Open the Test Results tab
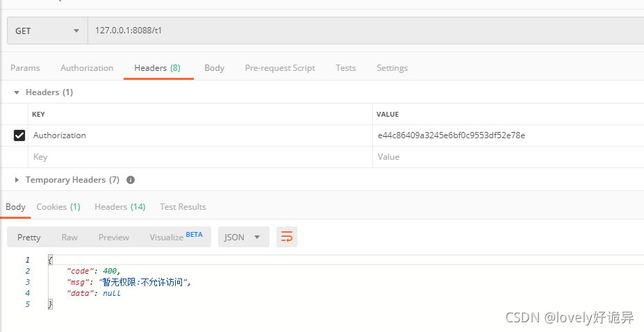 183,207
